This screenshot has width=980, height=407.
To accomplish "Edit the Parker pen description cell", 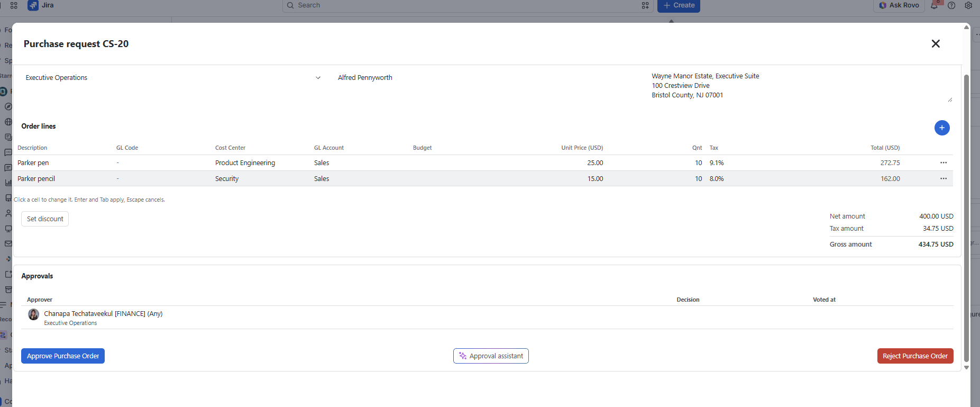I will tap(33, 163).
